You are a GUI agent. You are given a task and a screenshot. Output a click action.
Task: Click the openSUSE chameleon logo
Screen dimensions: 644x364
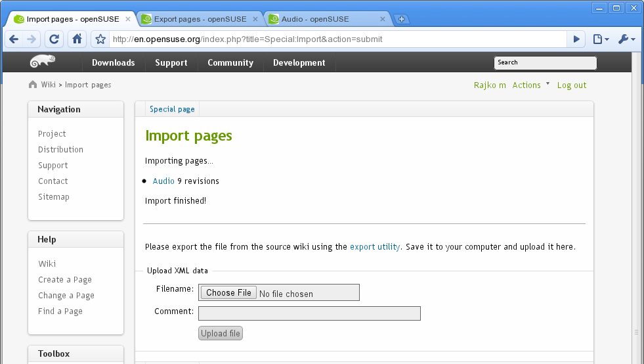click(x=43, y=61)
